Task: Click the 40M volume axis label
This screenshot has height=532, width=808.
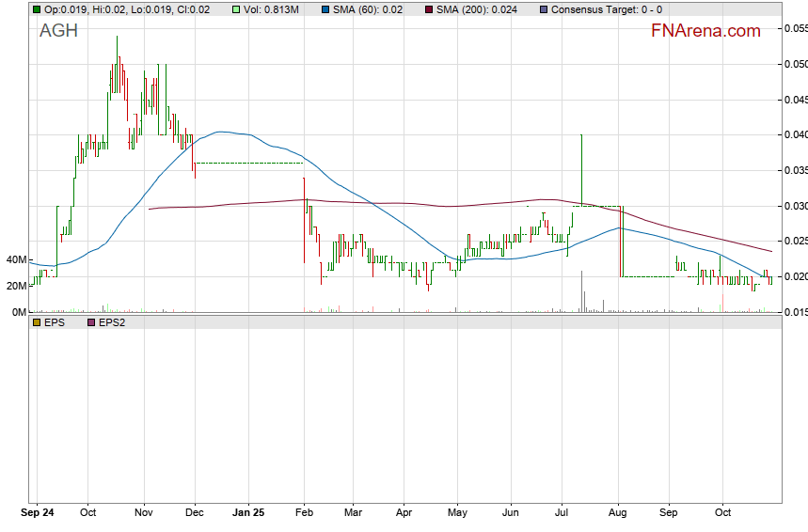Action: 16,259
